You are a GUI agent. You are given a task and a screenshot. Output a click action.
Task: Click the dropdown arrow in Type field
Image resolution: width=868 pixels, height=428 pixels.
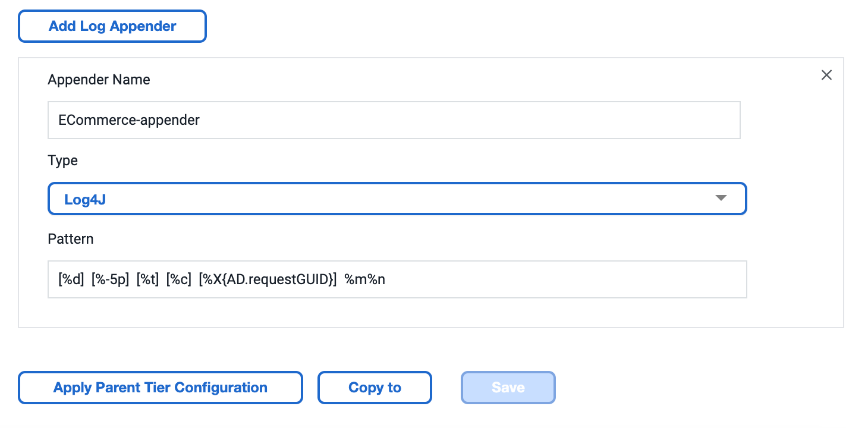721,198
